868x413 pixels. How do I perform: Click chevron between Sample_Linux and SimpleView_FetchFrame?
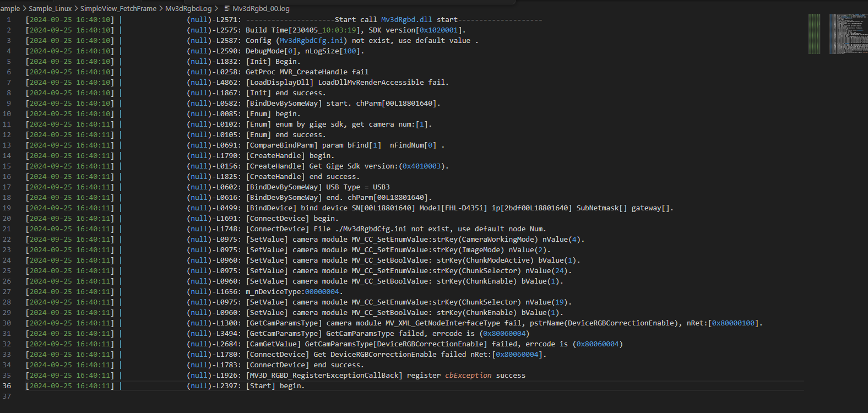pos(76,9)
